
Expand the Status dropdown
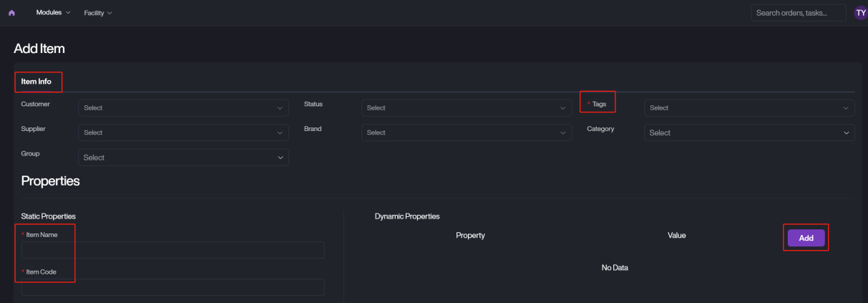[x=466, y=108]
